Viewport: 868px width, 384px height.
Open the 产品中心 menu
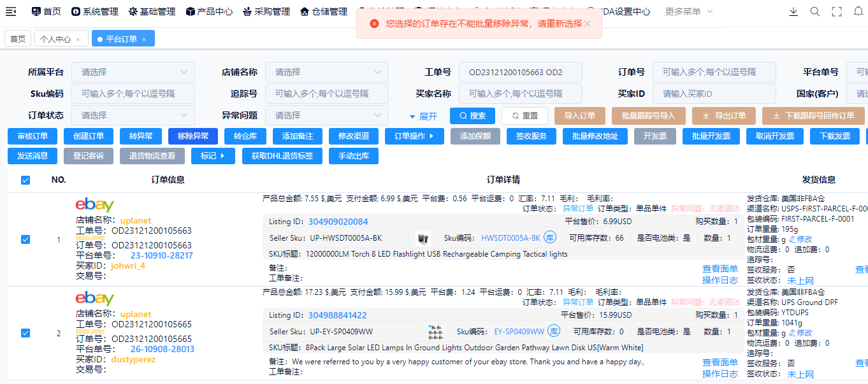coord(209,11)
